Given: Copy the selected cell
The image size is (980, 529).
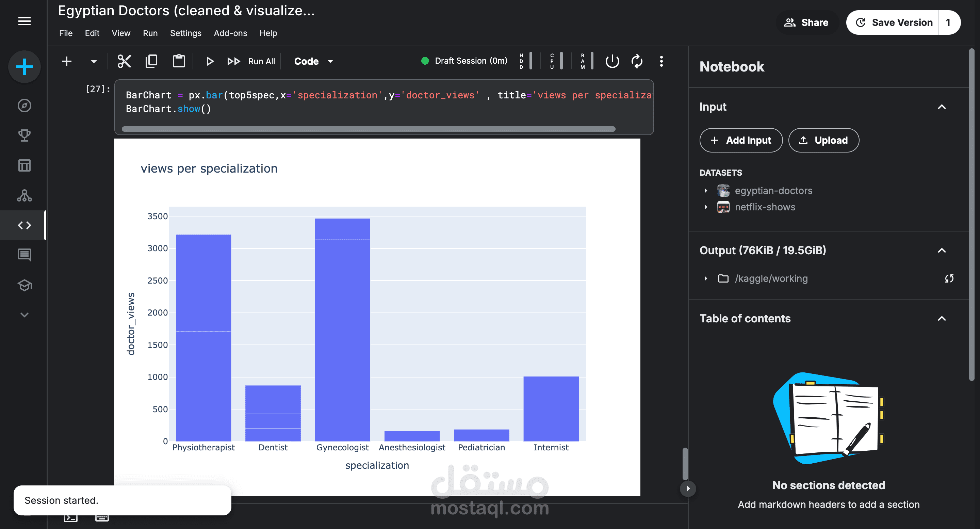Looking at the screenshot, I should point(151,61).
